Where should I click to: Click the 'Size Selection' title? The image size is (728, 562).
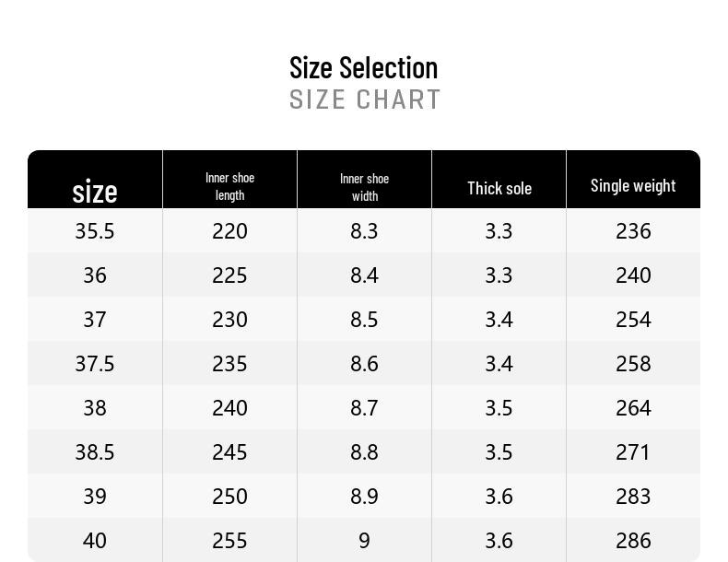click(363, 68)
